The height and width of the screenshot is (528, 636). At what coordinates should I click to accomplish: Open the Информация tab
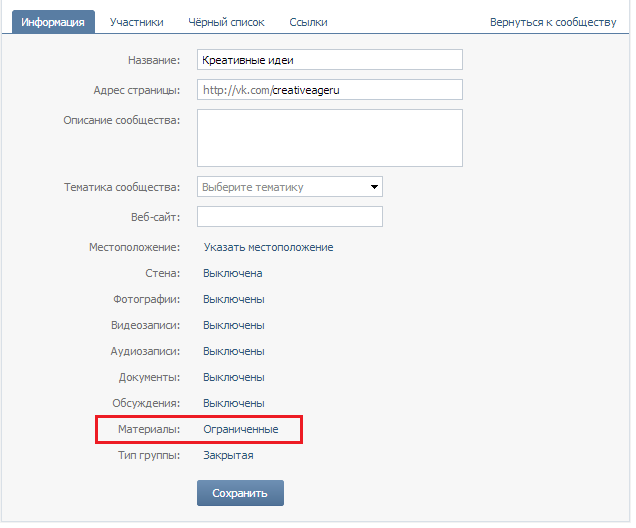(53, 22)
